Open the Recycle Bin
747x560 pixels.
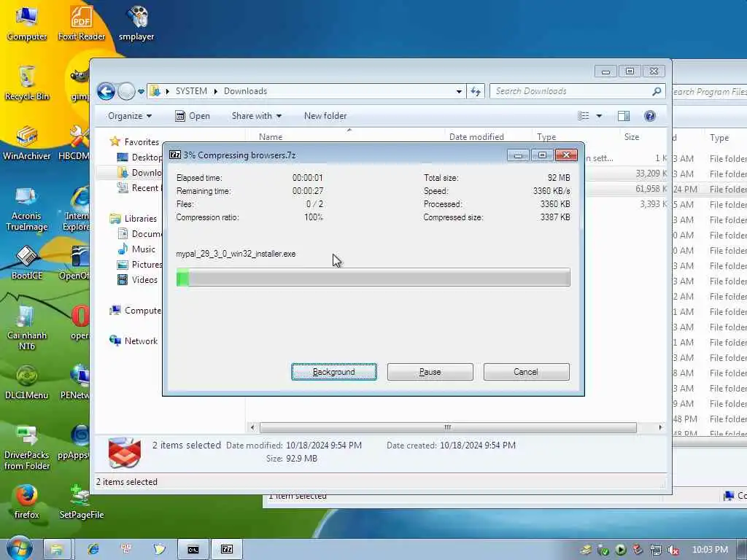click(x=27, y=83)
